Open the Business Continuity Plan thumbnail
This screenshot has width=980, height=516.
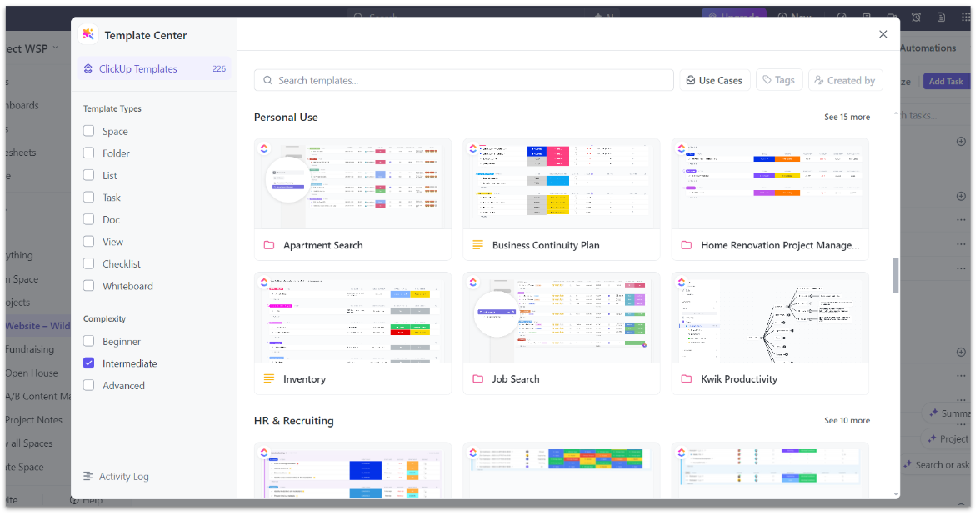[562, 184]
